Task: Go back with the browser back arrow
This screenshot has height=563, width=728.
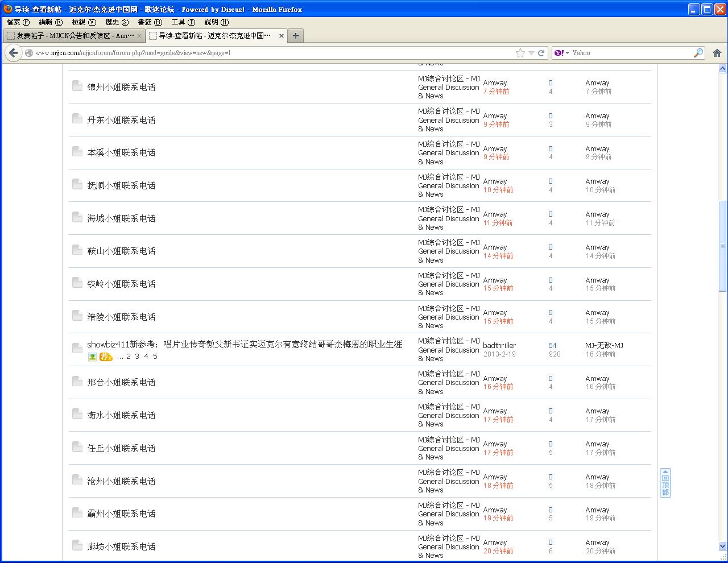Action: point(13,53)
